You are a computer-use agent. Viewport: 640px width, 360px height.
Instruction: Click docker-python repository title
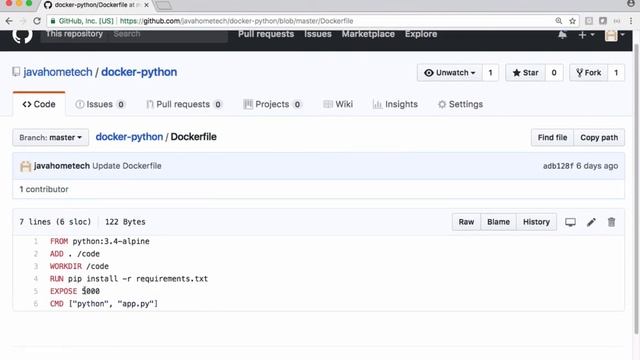click(139, 72)
